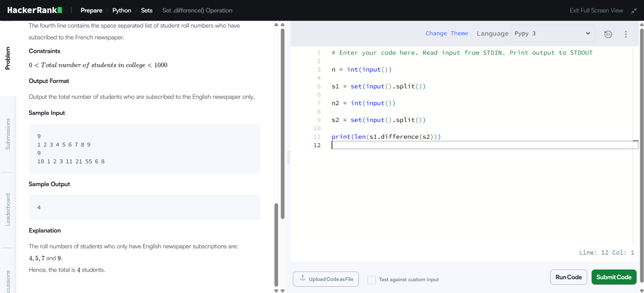Screen dimensions: 644x293
Task: Open the three-dot editor options menu
Action: point(626,34)
